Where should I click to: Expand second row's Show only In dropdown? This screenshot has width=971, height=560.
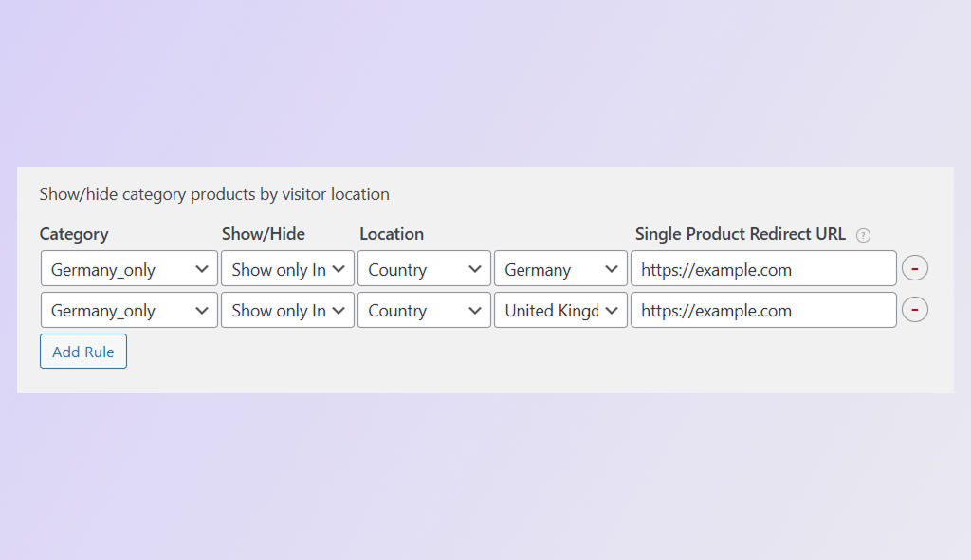287,310
